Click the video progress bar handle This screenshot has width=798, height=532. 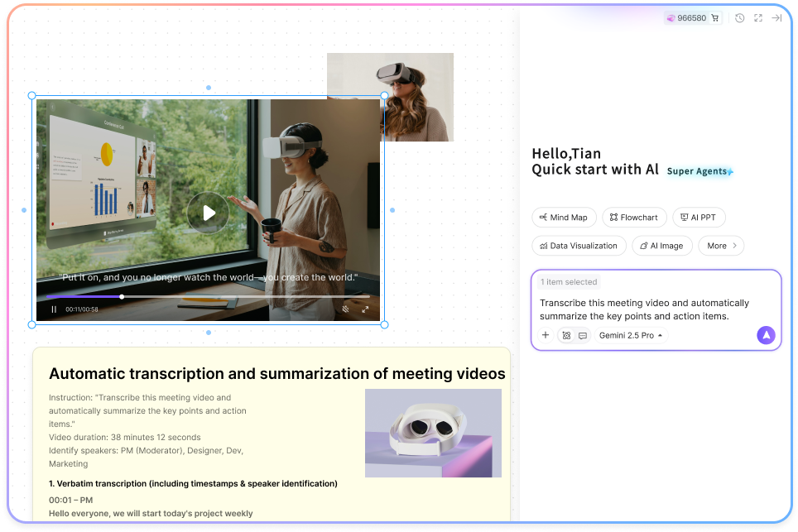122,296
